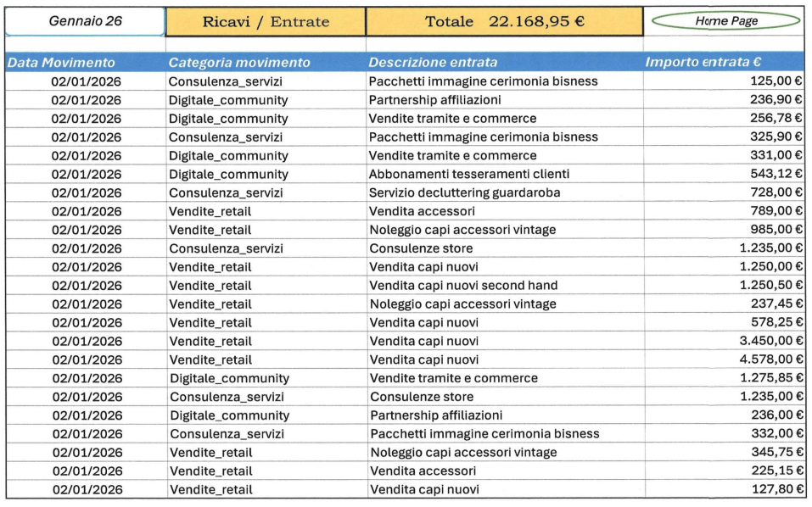Click the Home Page button
812x507 pixels.
725,21
